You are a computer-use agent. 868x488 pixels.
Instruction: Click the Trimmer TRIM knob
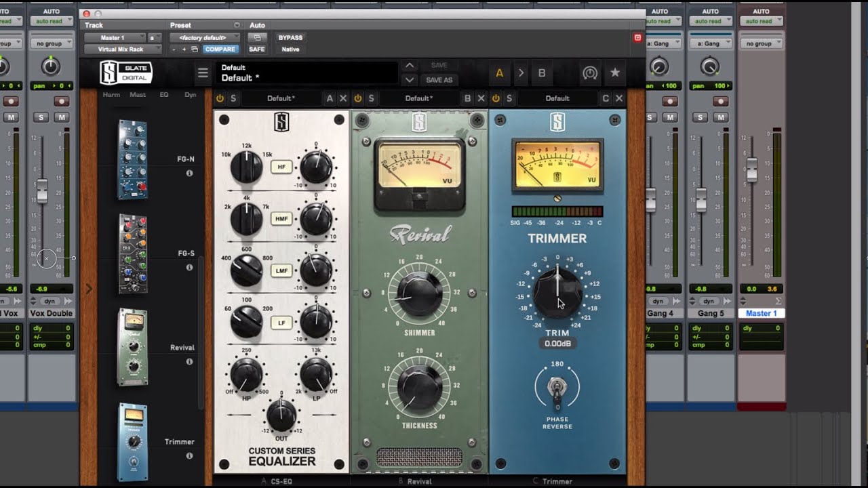click(557, 293)
